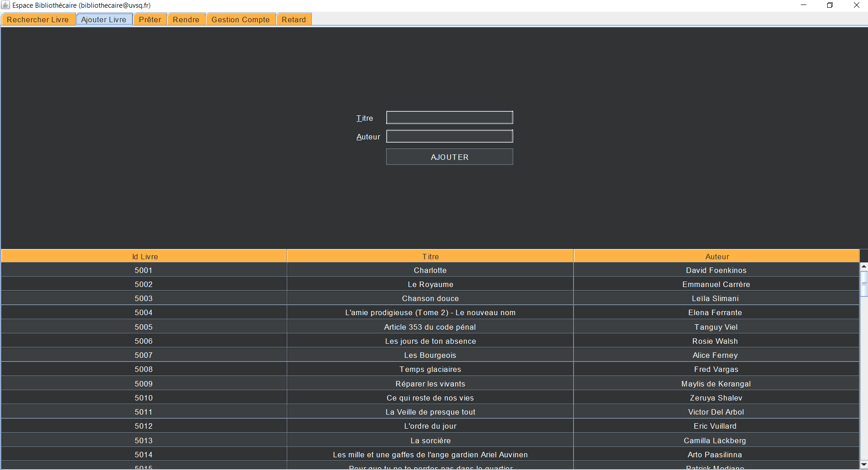This screenshot has height=470, width=868.
Task: Open the Rendre tab
Action: tap(186, 20)
